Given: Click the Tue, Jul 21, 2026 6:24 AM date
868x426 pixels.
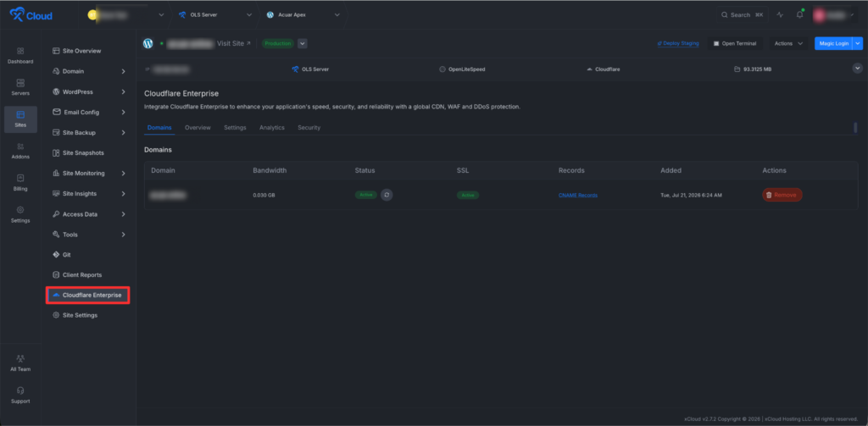Looking at the screenshot, I should point(691,196).
